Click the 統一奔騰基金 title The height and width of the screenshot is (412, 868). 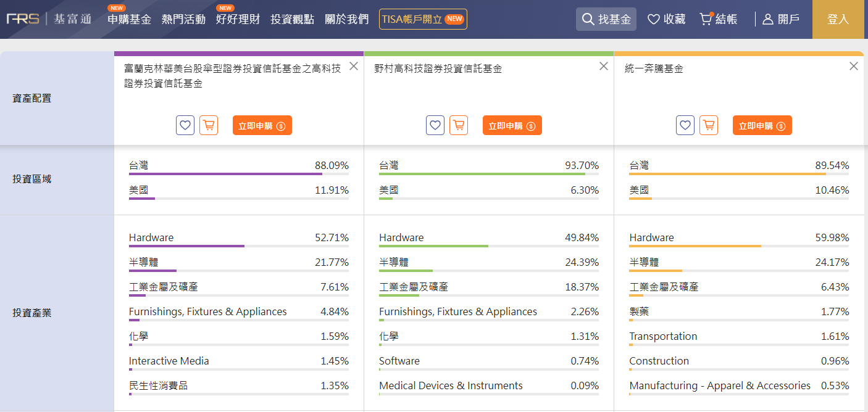pyautogui.click(x=654, y=69)
